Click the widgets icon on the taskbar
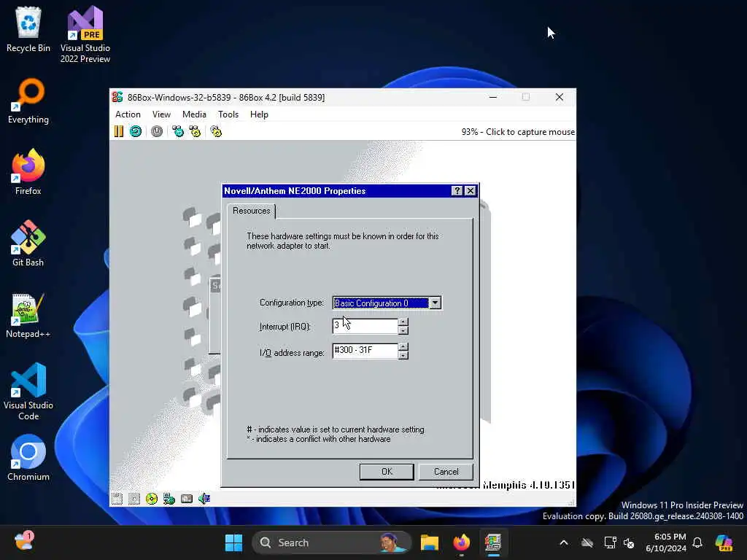Image resolution: width=747 pixels, height=560 pixels. coord(23,542)
